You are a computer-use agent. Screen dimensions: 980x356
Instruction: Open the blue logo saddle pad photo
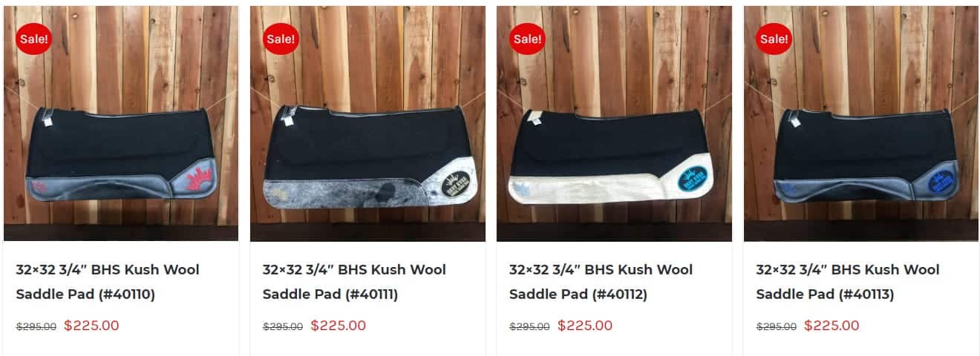tap(861, 124)
